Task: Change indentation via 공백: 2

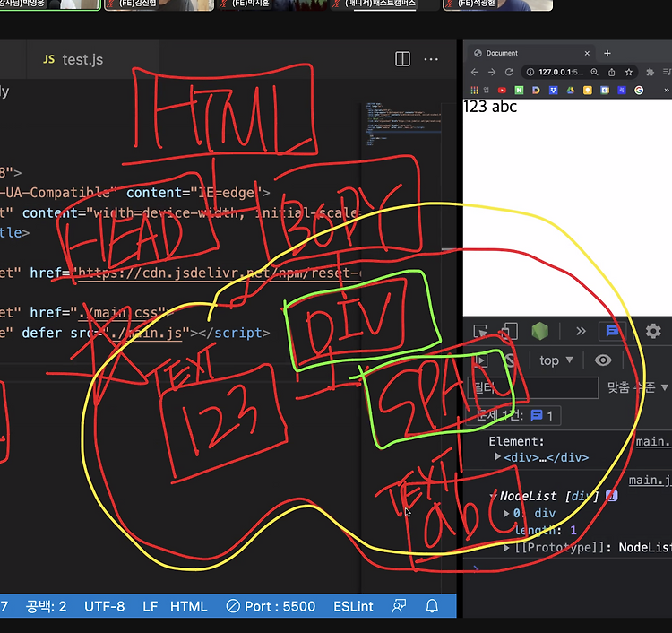Action: point(46,606)
